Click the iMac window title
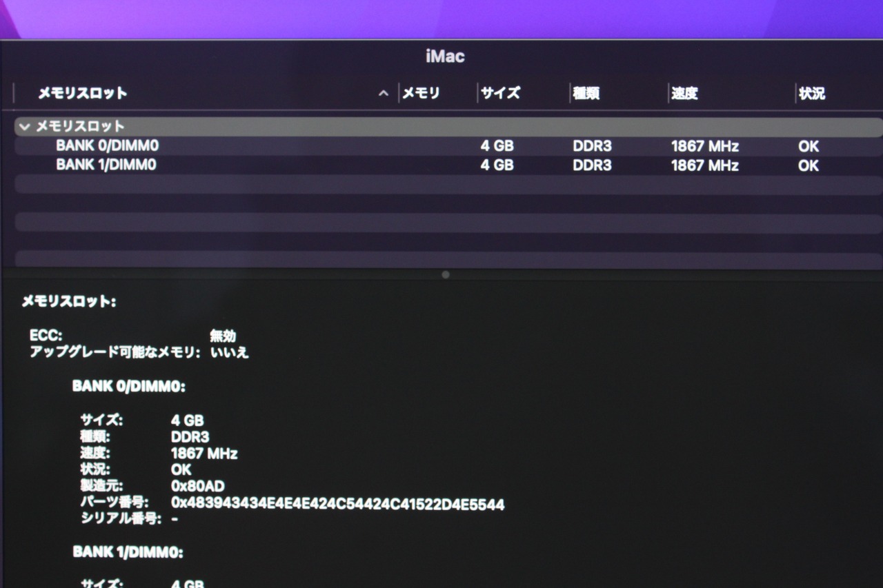Image resolution: width=883 pixels, height=588 pixels. tap(446, 57)
